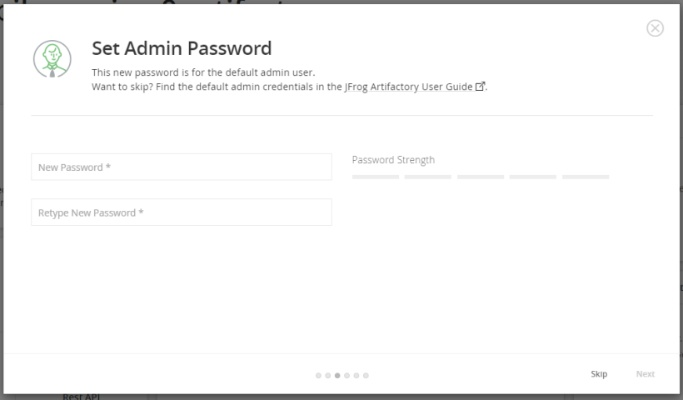Jump to the fourth wizard step dot

pyautogui.click(x=347, y=375)
